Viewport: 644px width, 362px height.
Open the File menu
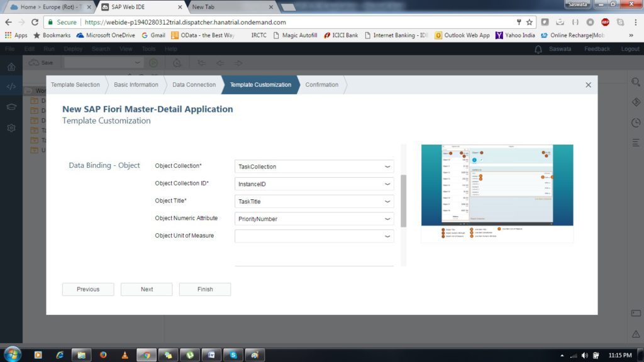tap(9, 49)
